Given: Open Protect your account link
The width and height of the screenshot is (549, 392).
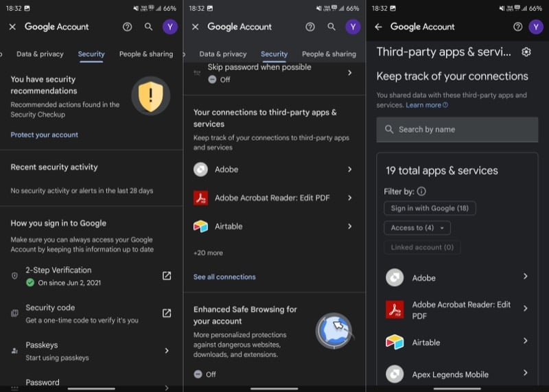Looking at the screenshot, I should point(45,135).
